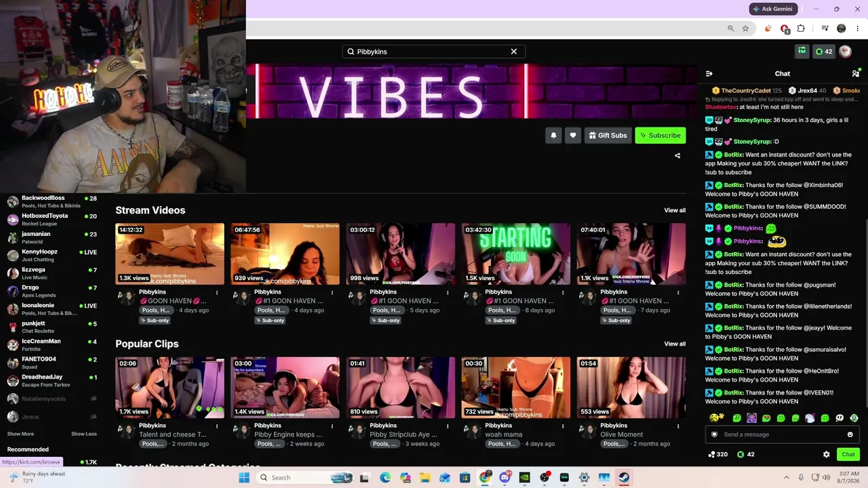Viewport: 868px width, 488px height.
Task: Click the notification bell icon beside Gift Subs
Action: (x=553, y=136)
